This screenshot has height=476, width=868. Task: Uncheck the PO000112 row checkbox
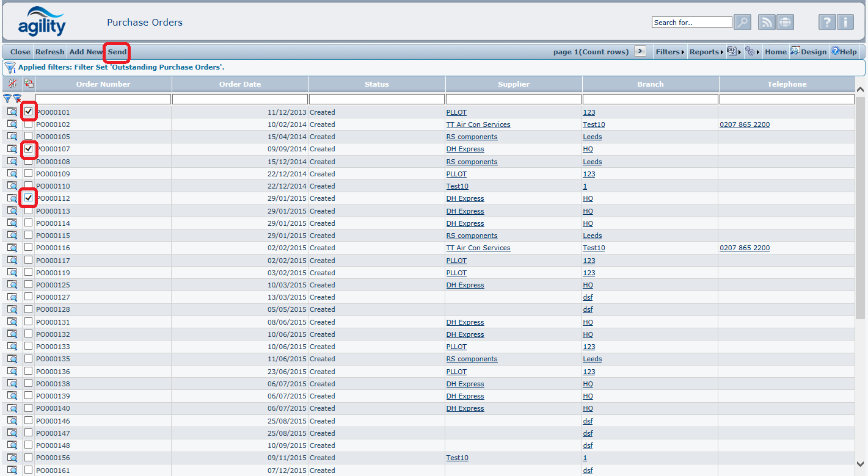click(x=29, y=198)
